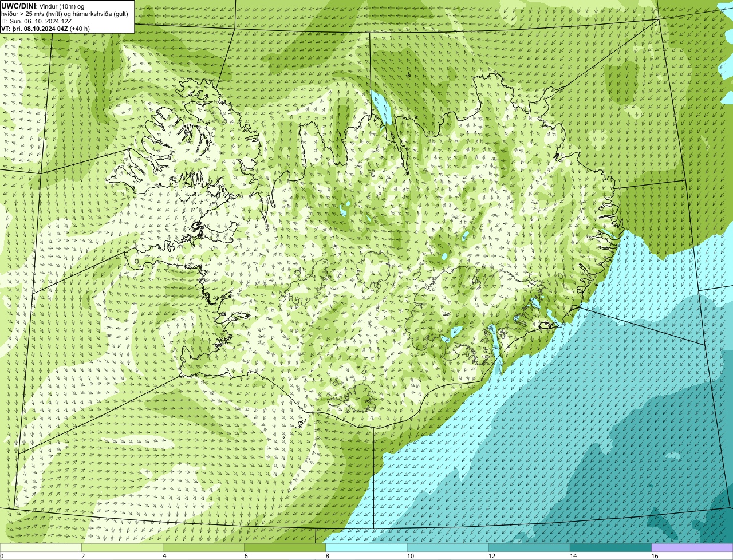Pick the 14–16 m/s dark teal color bar segment

(611, 548)
